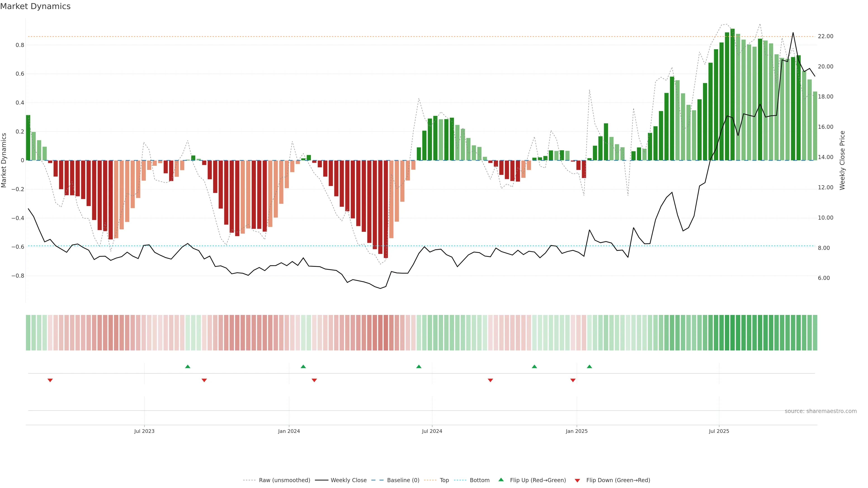
Task: Click the Jul 2023 x-axis label
Action: click(x=144, y=431)
